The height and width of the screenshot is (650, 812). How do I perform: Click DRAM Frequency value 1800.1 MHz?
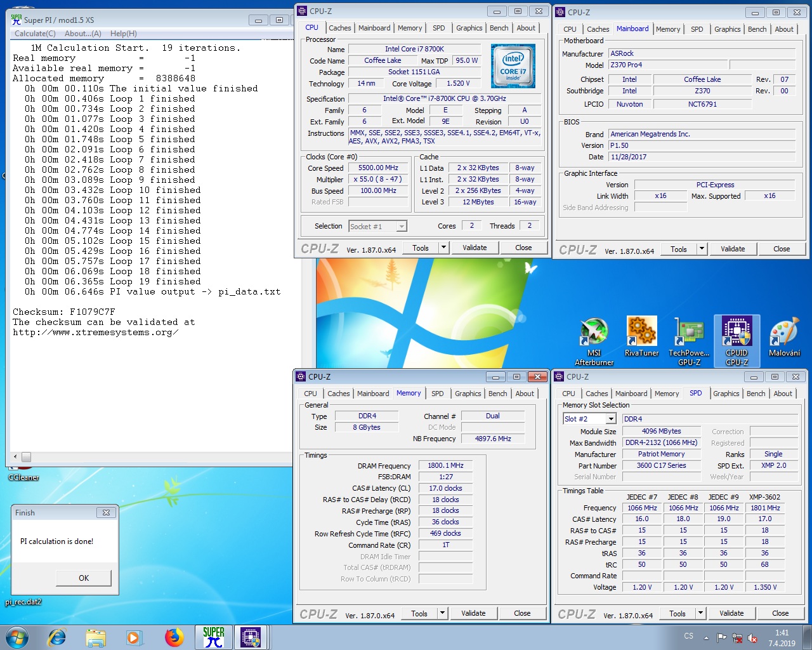click(445, 465)
